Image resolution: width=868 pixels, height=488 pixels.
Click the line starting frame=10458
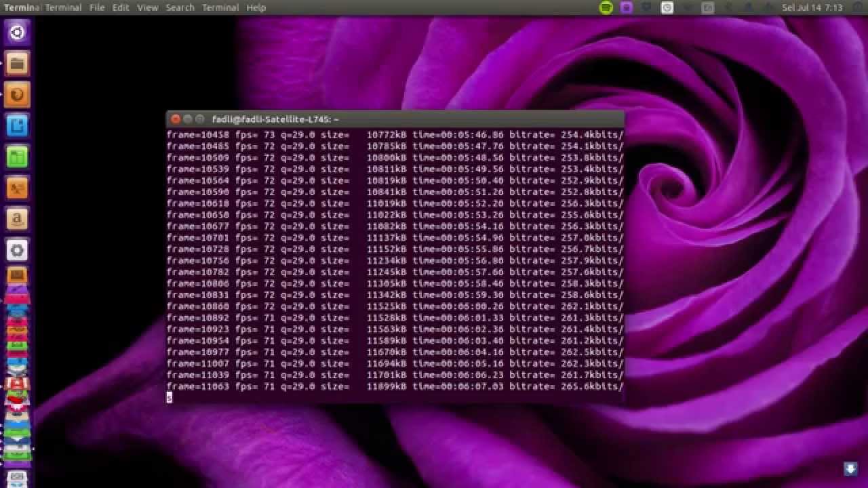click(395, 135)
